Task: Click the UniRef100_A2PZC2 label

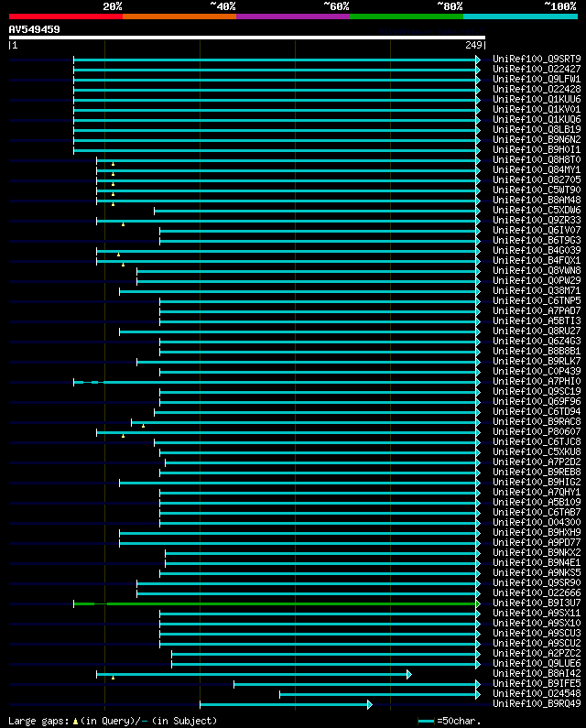Action: pos(537,653)
